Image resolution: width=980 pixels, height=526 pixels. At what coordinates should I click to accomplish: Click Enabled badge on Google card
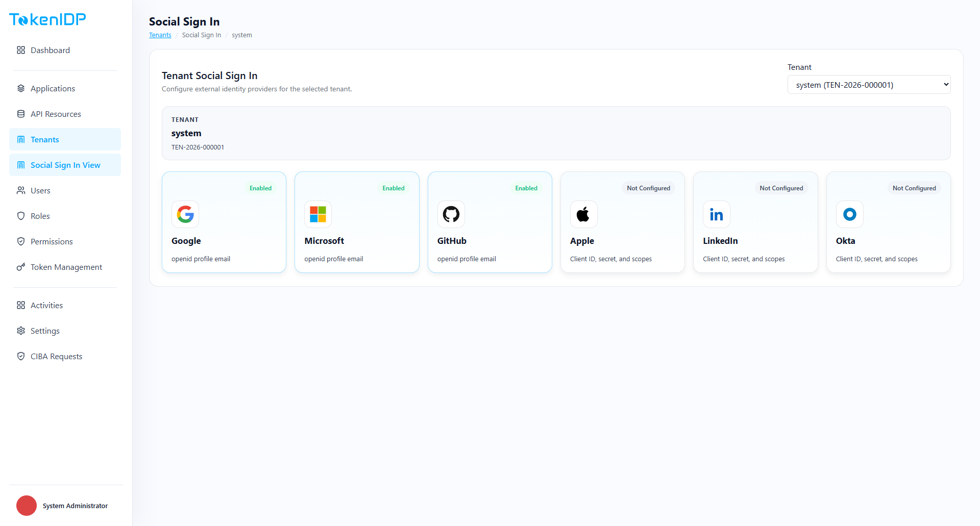coord(261,188)
